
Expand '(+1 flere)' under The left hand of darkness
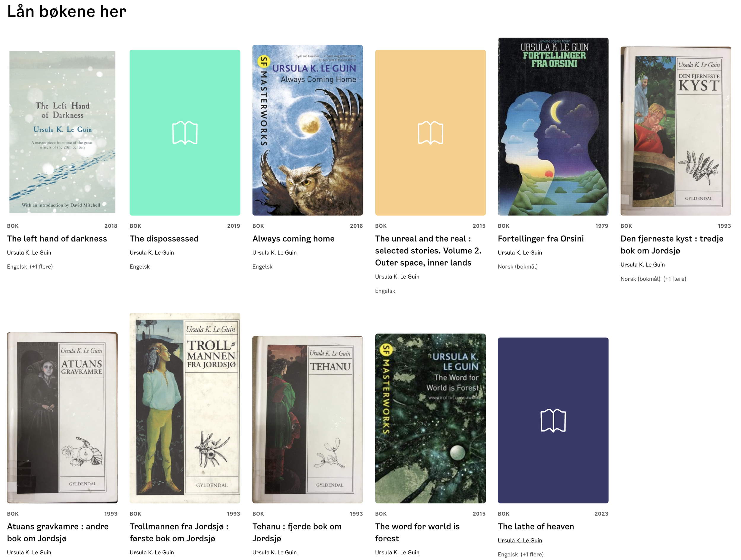tap(41, 267)
